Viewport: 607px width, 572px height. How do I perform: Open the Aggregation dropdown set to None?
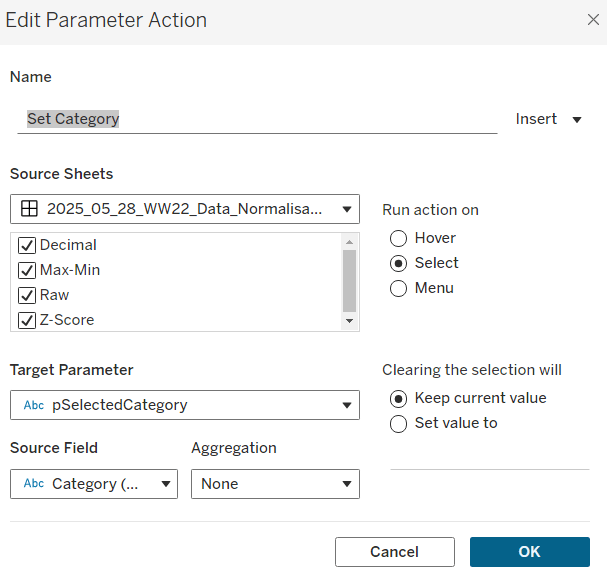[x=275, y=483]
